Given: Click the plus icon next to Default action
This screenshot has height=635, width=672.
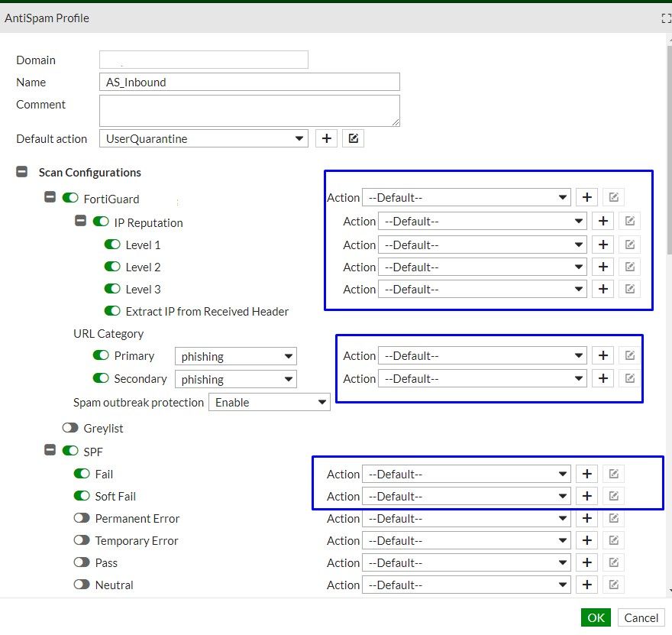Looking at the screenshot, I should click(326, 138).
